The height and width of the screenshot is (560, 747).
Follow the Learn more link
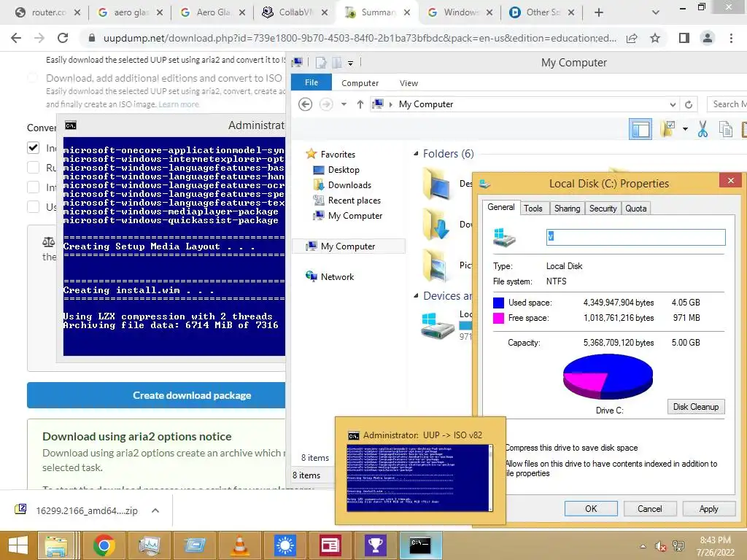[x=179, y=104]
